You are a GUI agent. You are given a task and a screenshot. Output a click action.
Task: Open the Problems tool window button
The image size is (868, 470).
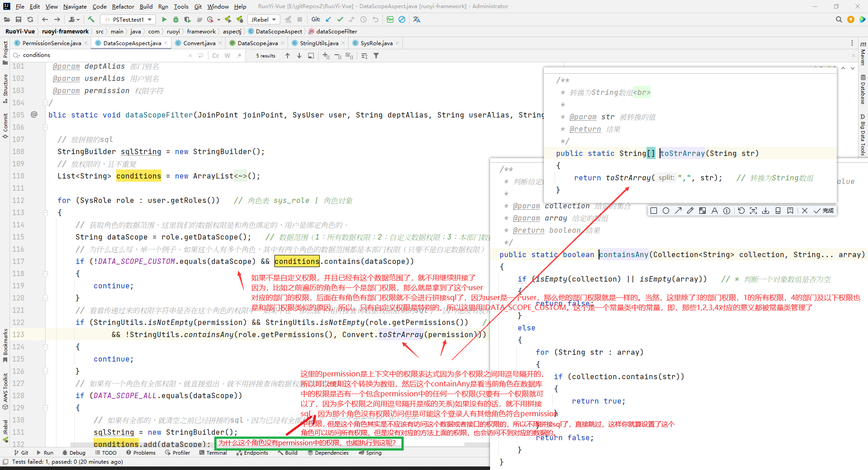(141, 453)
